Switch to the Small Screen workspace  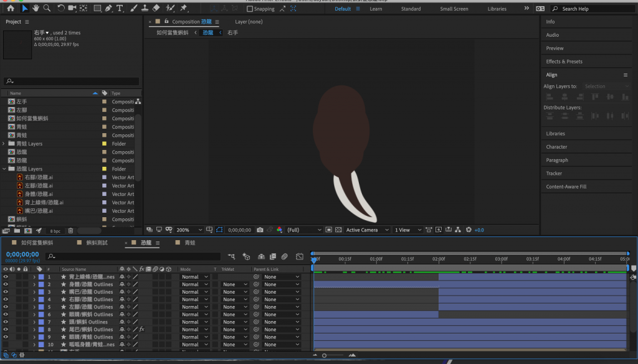tap(454, 9)
